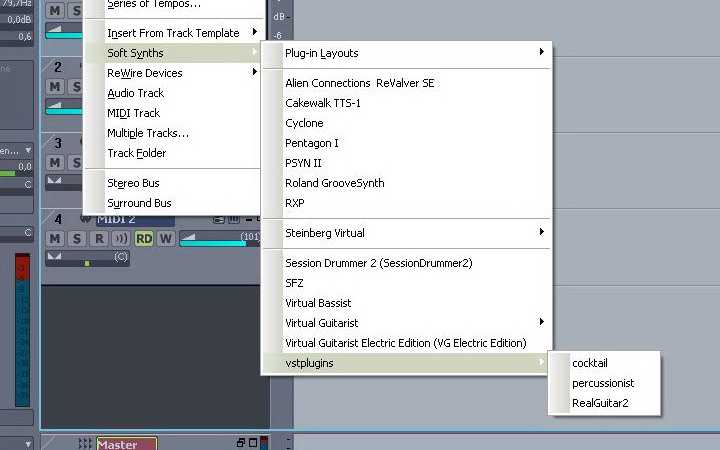Restore the Master bus strip size

[240, 443]
